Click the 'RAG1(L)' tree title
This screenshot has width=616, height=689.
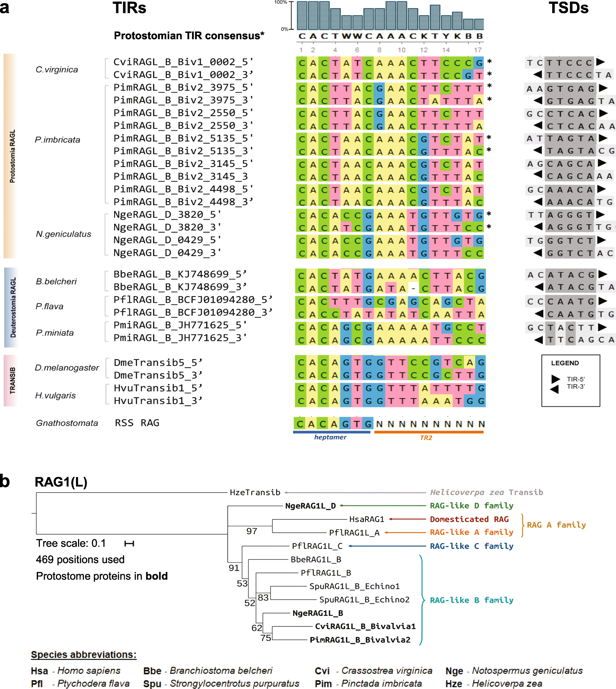(61, 482)
